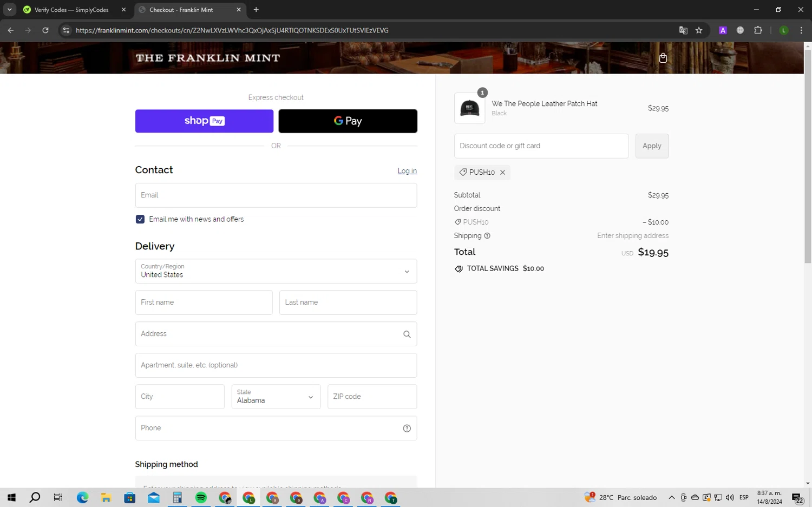Click The Franklin Mint logo

tap(208, 58)
